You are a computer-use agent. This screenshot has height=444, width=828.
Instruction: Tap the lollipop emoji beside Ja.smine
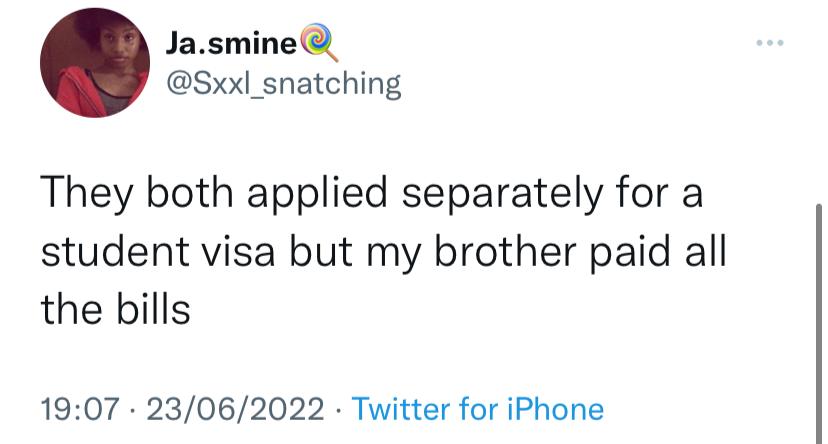click(x=319, y=43)
